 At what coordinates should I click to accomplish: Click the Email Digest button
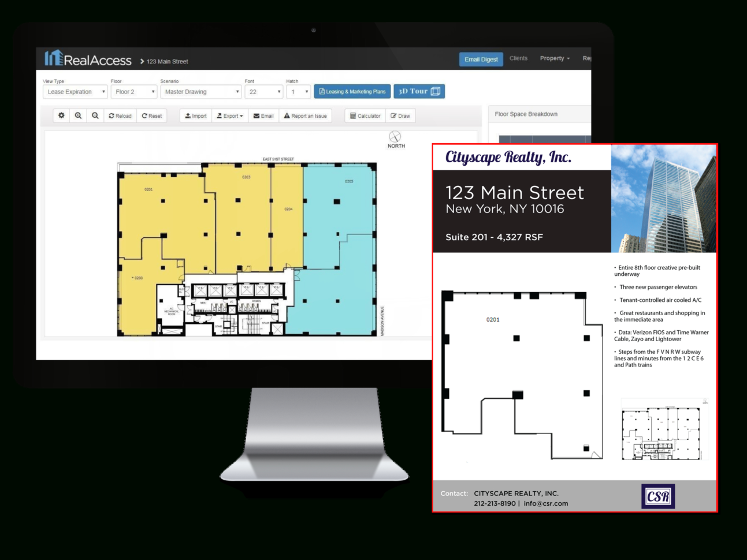click(481, 59)
